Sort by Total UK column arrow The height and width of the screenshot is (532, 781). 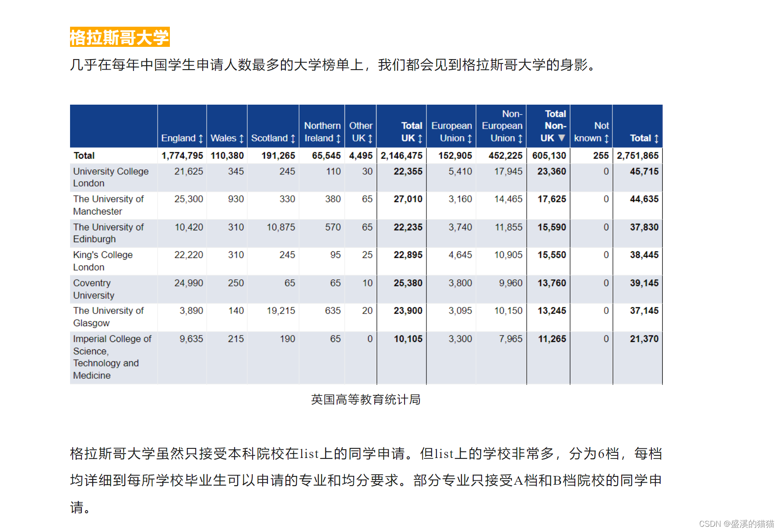pos(420,139)
